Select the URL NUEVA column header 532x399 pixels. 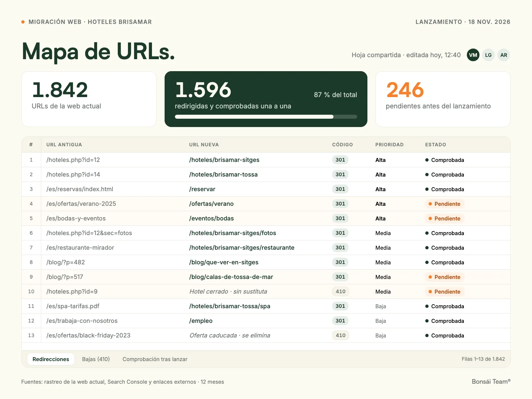click(x=204, y=145)
